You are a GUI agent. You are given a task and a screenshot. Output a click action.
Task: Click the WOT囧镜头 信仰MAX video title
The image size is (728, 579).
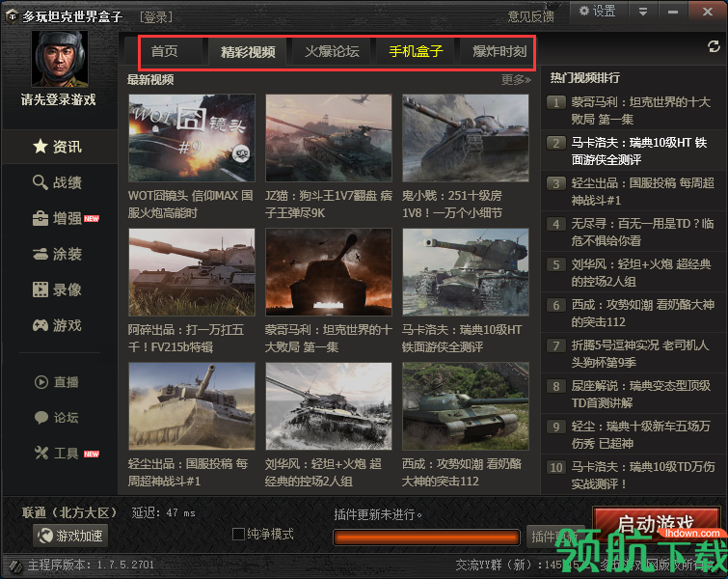[190, 204]
